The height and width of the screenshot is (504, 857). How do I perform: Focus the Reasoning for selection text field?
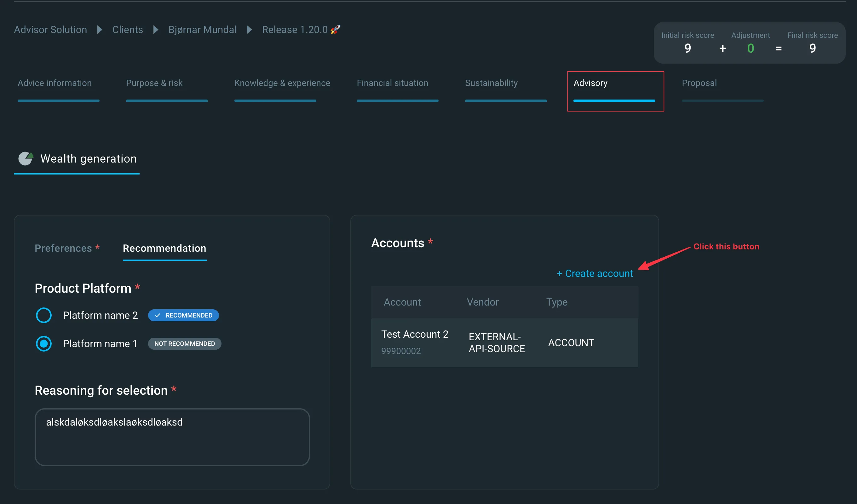click(x=172, y=437)
